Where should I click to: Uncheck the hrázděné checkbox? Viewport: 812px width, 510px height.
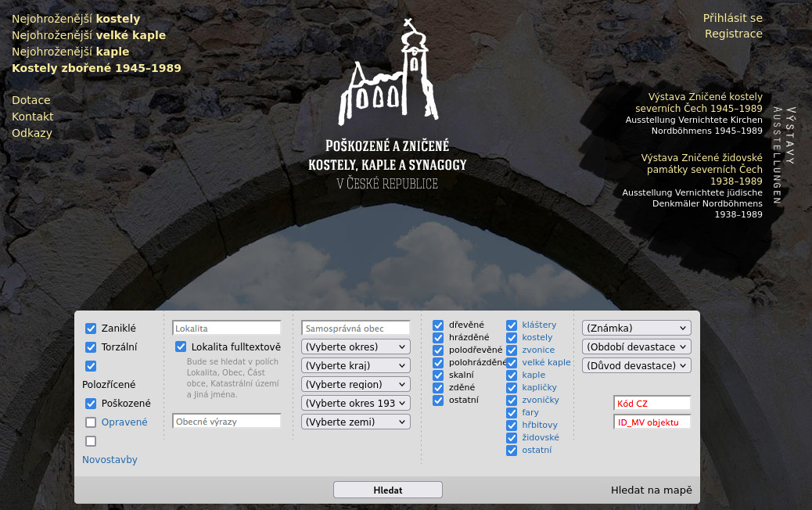pos(438,338)
